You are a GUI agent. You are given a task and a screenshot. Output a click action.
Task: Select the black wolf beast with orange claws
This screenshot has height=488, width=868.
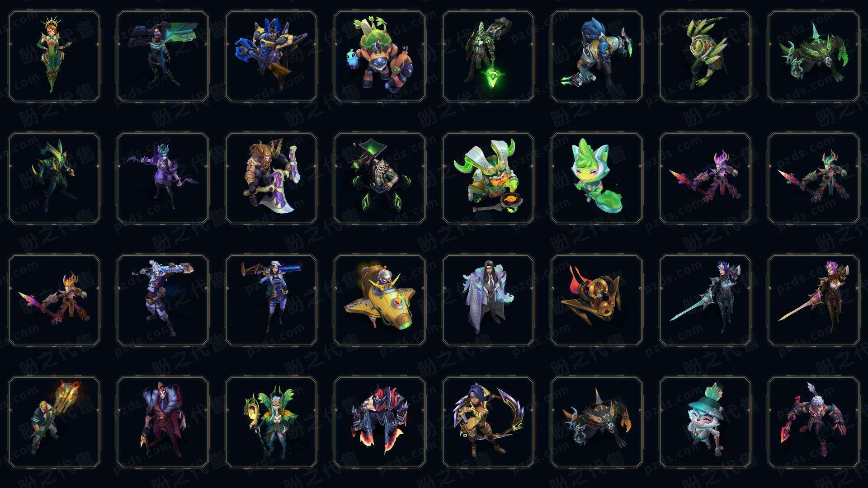597,422
